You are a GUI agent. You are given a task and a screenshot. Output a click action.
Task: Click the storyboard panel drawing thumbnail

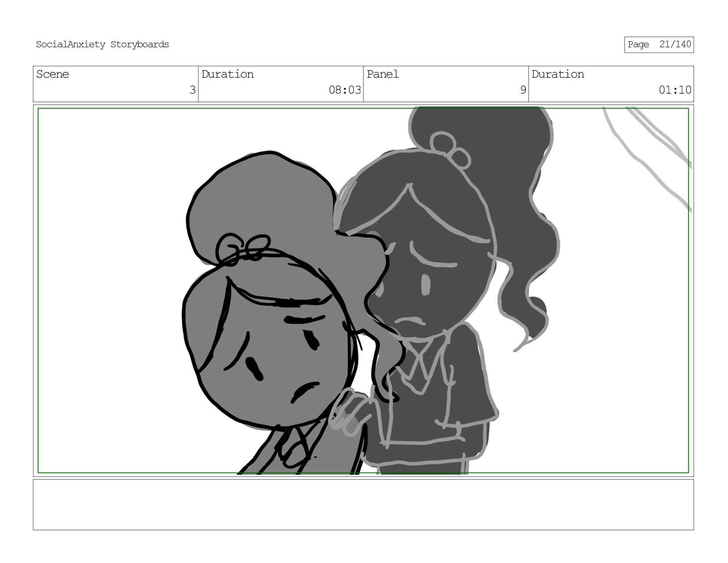[363, 291]
